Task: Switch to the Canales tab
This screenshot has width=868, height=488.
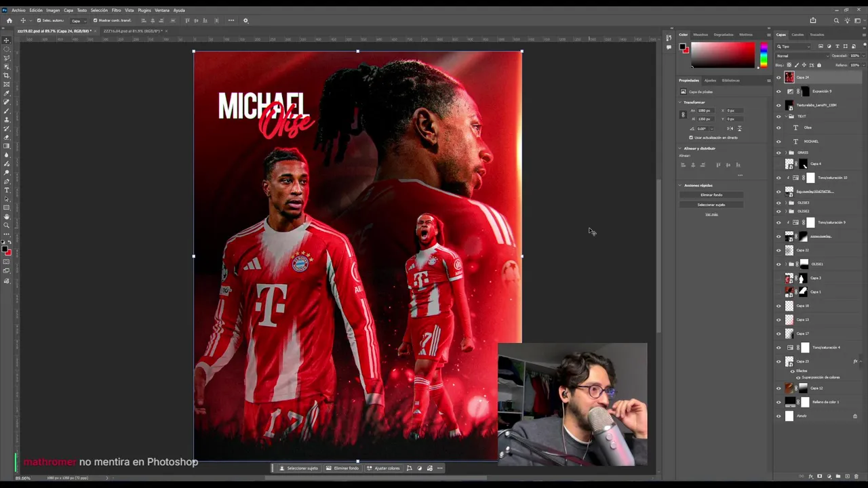Action: 797,35
